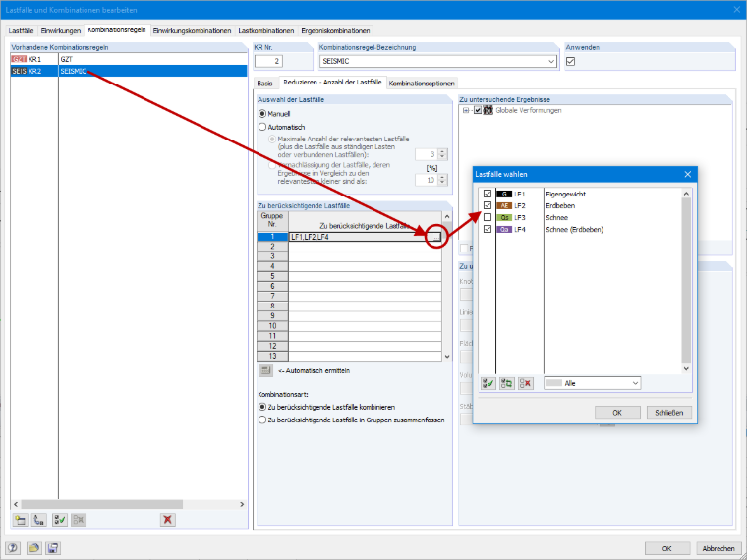
Task: Check all load cases in the Lastfälle wählen dialog
Action: (x=488, y=383)
